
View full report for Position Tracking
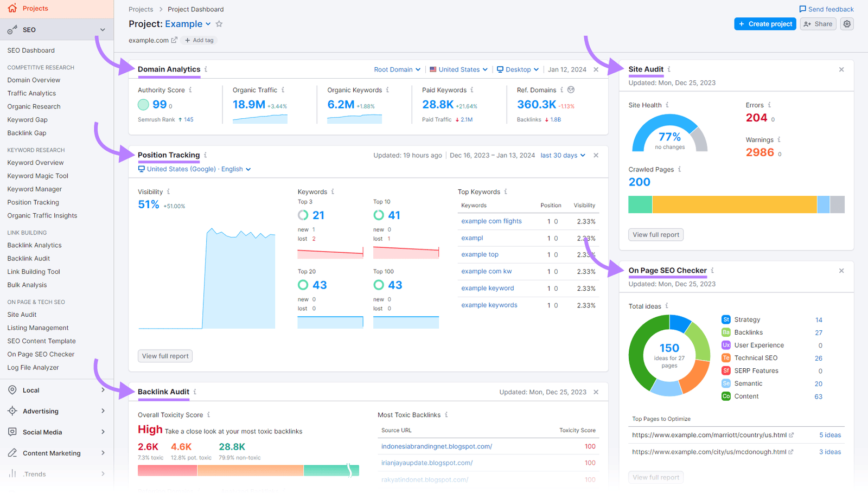[x=165, y=356]
